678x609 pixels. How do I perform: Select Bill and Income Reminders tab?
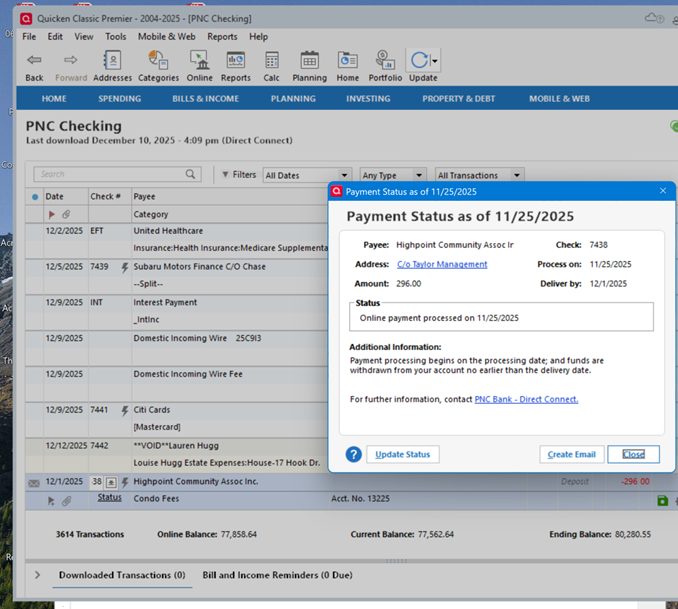277,575
